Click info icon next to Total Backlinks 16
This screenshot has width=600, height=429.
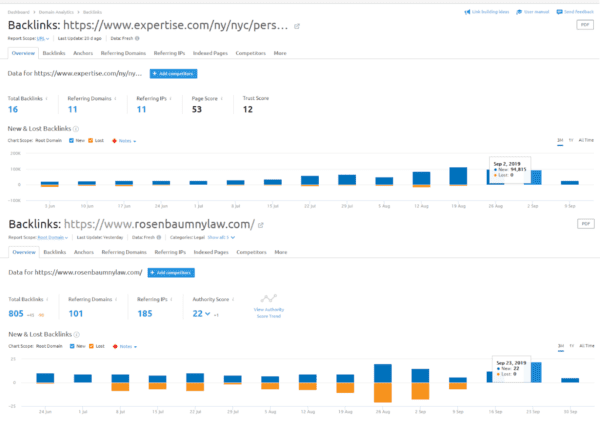pyautogui.click(x=47, y=99)
